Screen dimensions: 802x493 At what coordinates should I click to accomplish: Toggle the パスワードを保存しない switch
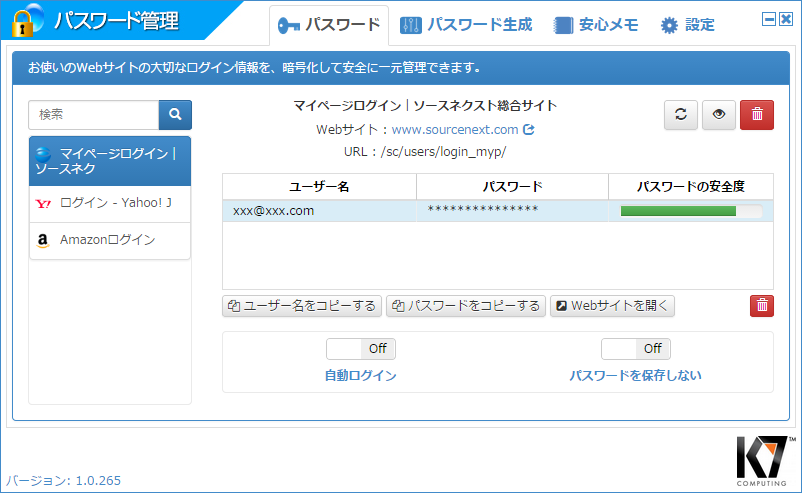635,349
